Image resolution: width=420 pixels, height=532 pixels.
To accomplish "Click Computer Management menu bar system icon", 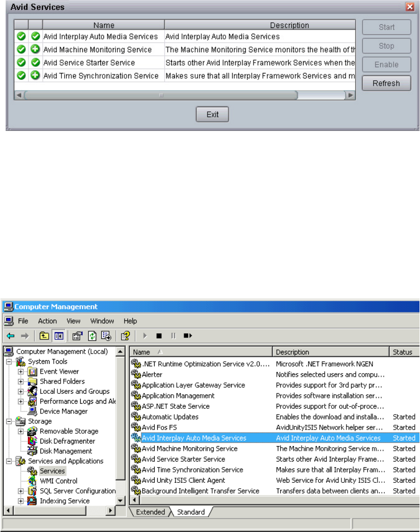I will tap(9, 321).
